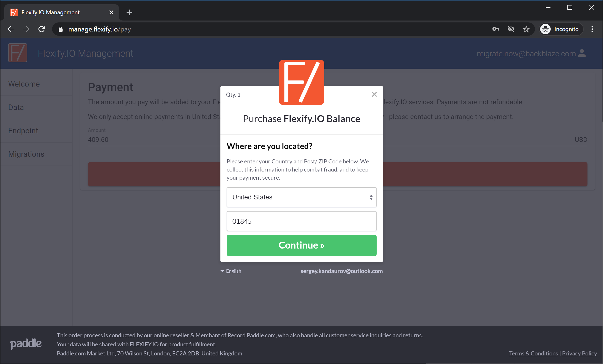Image resolution: width=603 pixels, height=364 pixels.
Task: Select the Flexify.IO Management browser tab
Action: (x=61, y=12)
